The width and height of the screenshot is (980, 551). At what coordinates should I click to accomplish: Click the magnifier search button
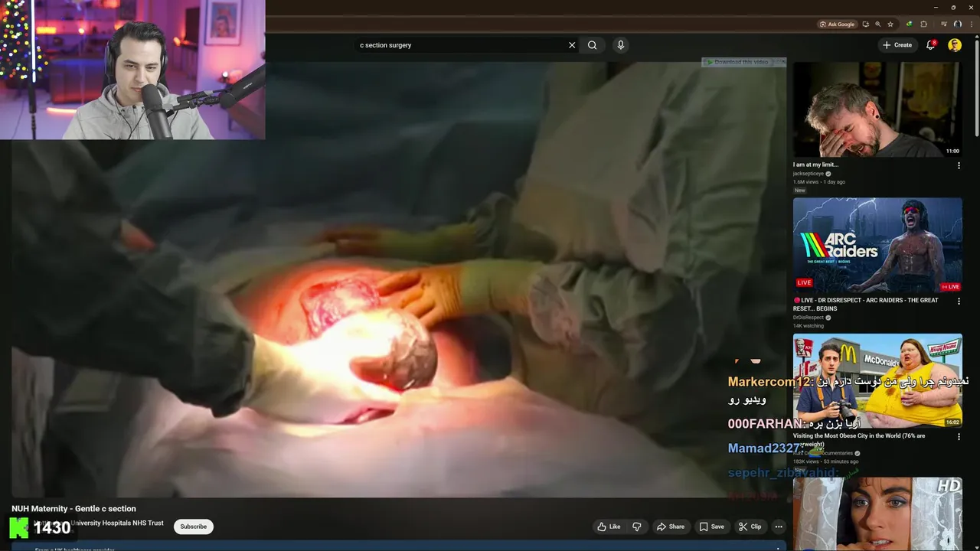(x=592, y=45)
